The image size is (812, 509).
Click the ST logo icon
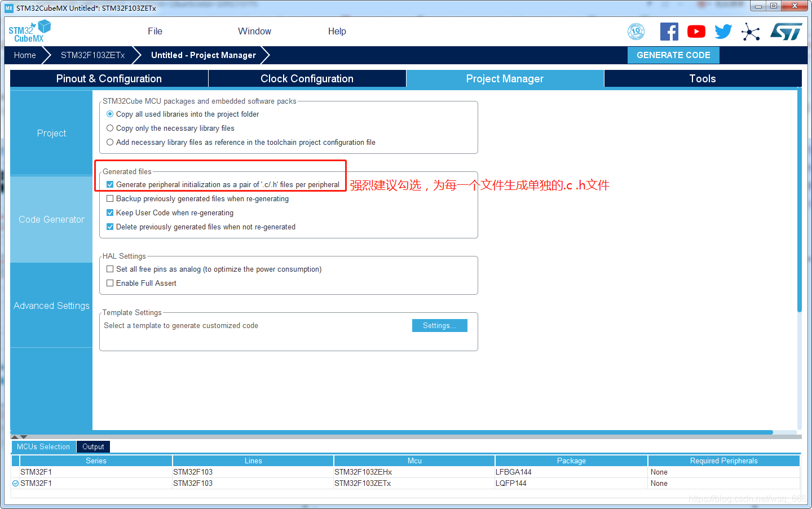coord(786,32)
